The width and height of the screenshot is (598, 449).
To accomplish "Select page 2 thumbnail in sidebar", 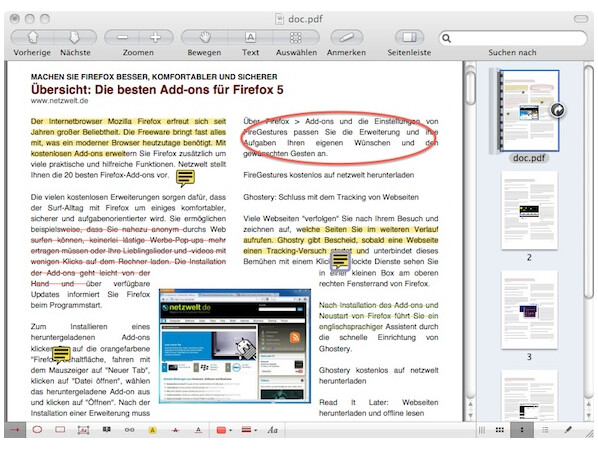I will tap(529, 211).
